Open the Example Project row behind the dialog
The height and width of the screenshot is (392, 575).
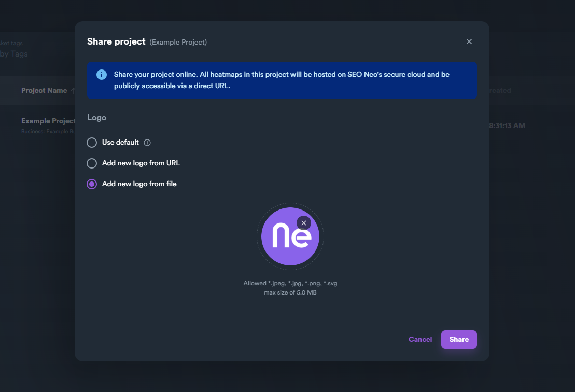(48, 121)
